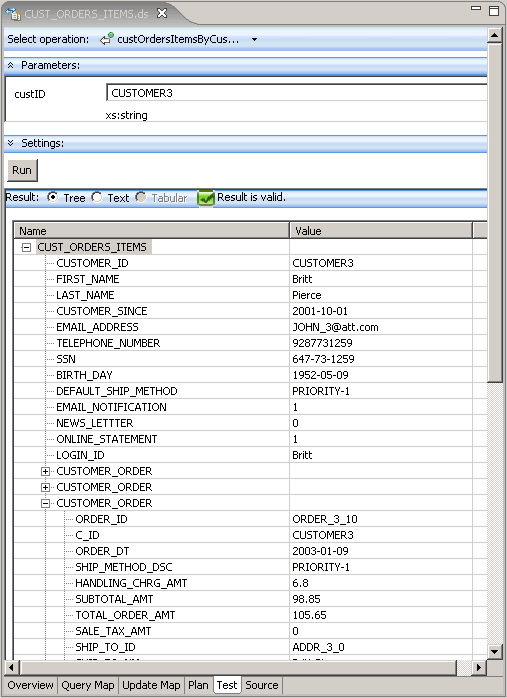Screen dimensions: 507x698
Task: Switch to the Test tab
Action: (227, 685)
